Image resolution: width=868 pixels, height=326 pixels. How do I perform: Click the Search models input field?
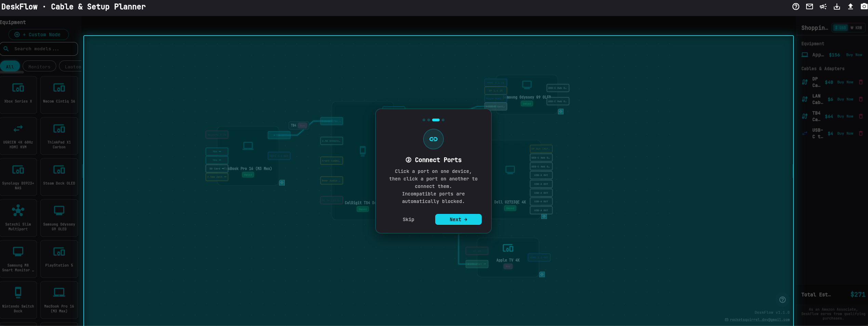click(x=39, y=49)
